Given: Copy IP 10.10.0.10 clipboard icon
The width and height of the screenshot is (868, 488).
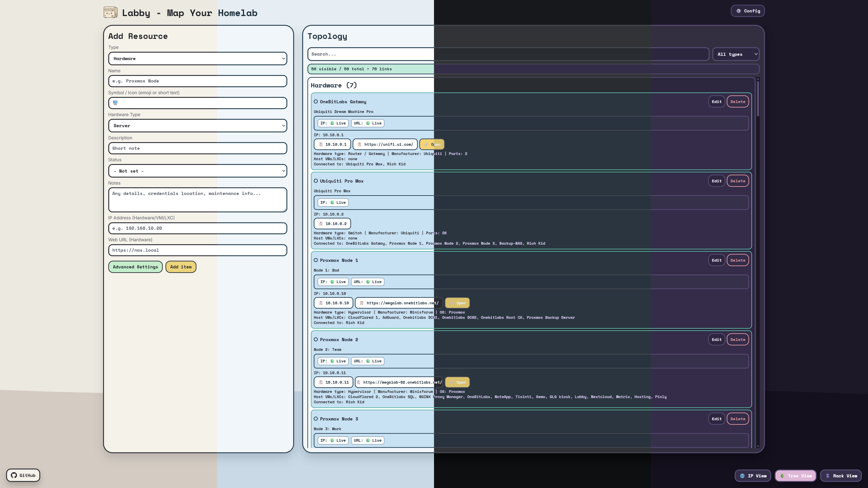Looking at the screenshot, I should [x=321, y=303].
